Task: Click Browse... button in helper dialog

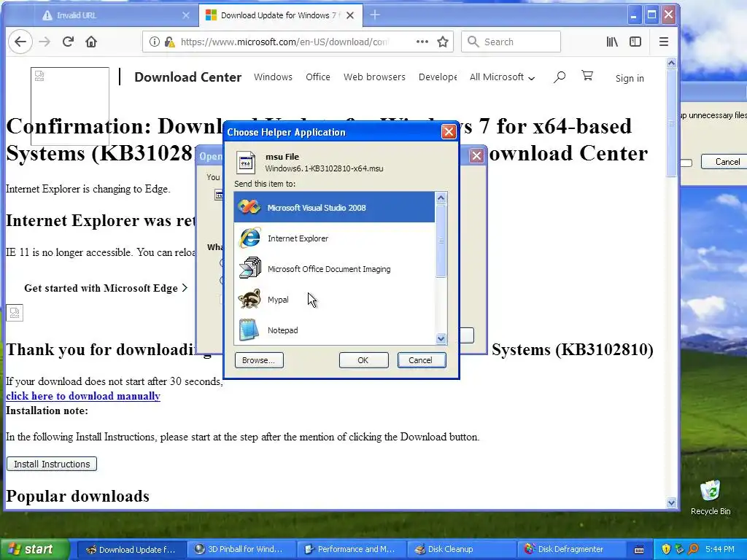Action: pyautogui.click(x=259, y=360)
